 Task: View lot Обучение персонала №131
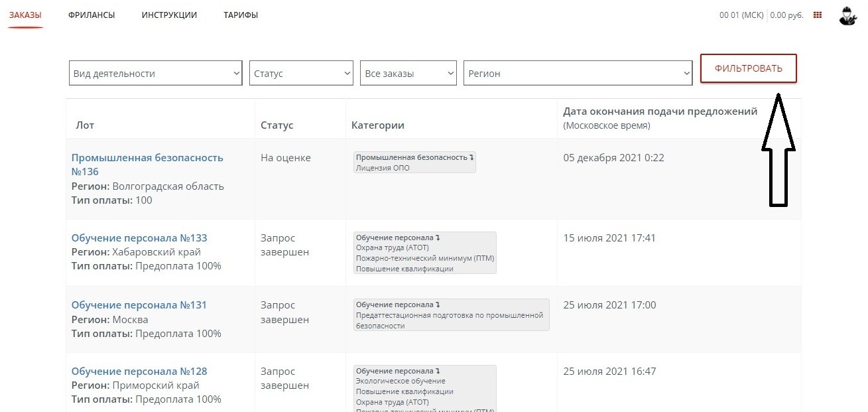(139, 305)
